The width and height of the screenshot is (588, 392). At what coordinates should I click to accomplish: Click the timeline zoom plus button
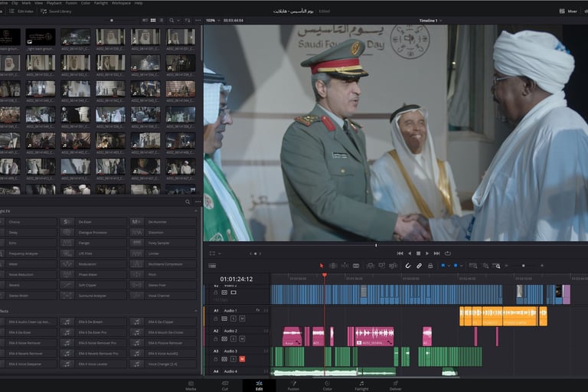point(542,266)
